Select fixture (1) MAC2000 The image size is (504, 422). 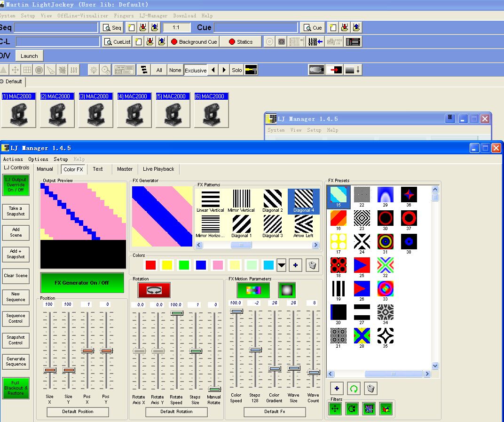pyautogui.click(x=19, y=110)
